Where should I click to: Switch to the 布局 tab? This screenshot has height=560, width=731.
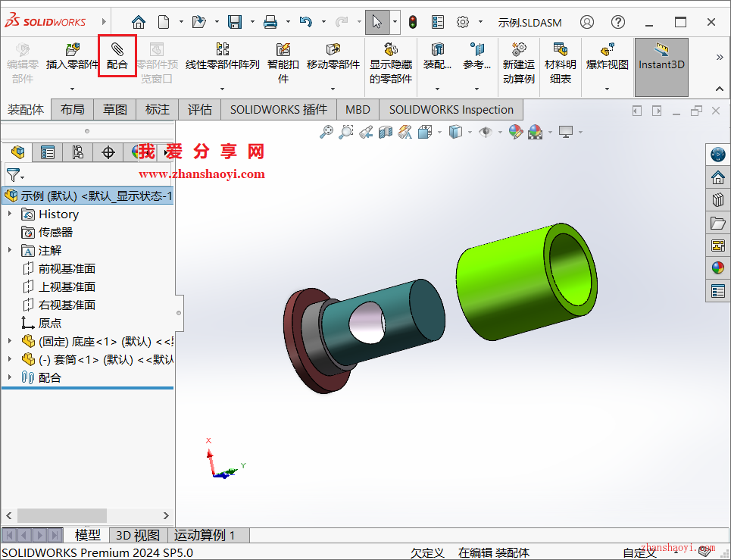click(72, 110)
